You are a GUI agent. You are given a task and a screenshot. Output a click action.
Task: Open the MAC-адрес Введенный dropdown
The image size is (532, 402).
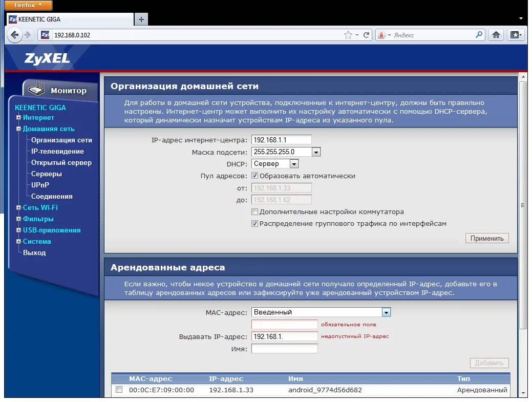321,312
